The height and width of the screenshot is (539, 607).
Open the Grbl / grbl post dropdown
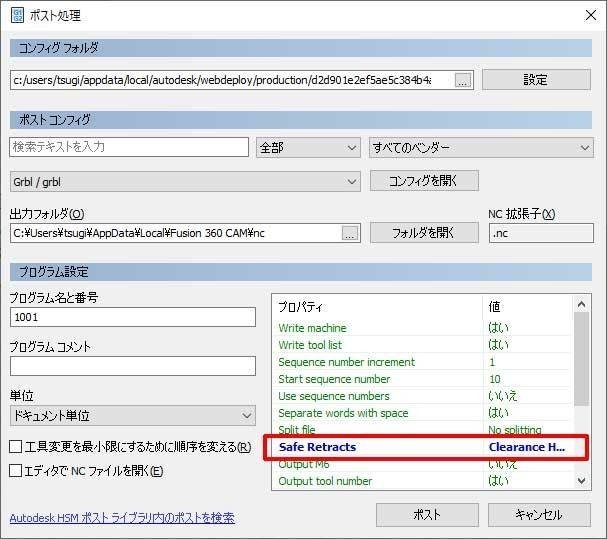click(185, 182)
